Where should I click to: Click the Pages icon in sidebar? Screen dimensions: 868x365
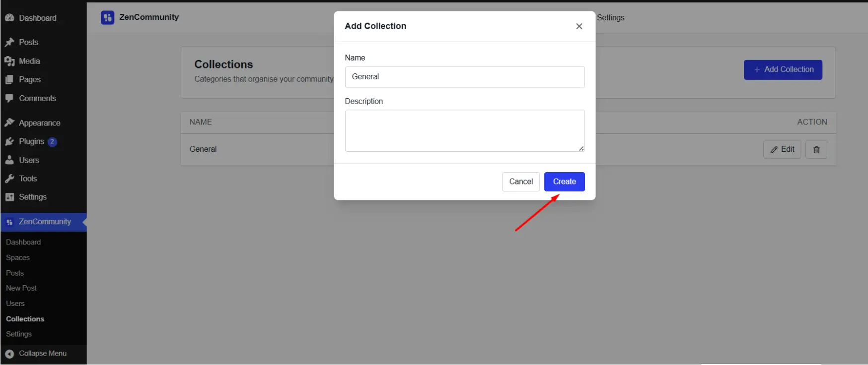(9, 79)
